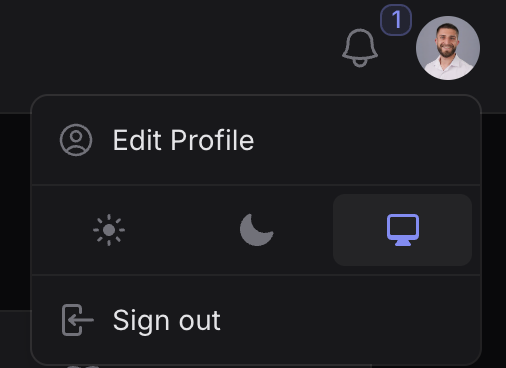Enable dark mode with the moon icon
The image size is (506, 368).
pos(256,230)
